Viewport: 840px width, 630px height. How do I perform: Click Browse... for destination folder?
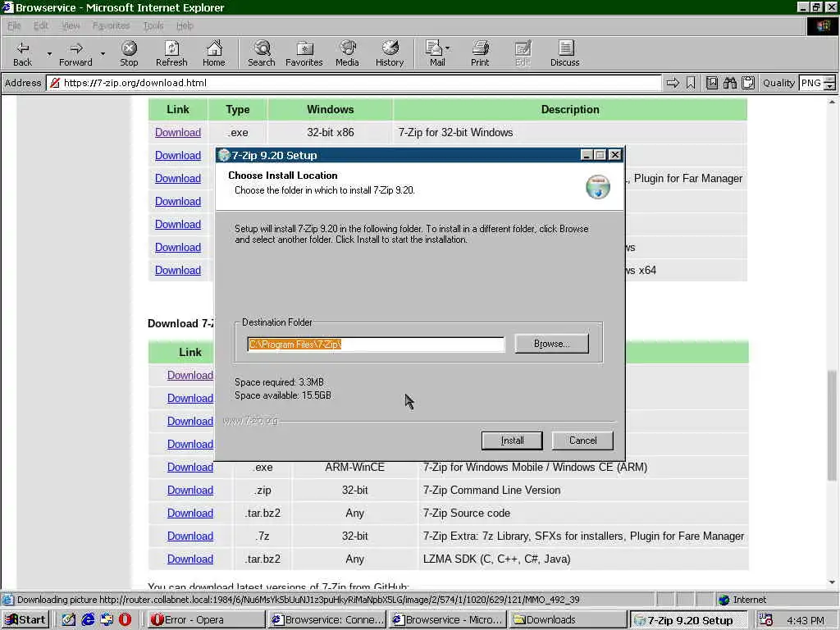tap(552, 344)
